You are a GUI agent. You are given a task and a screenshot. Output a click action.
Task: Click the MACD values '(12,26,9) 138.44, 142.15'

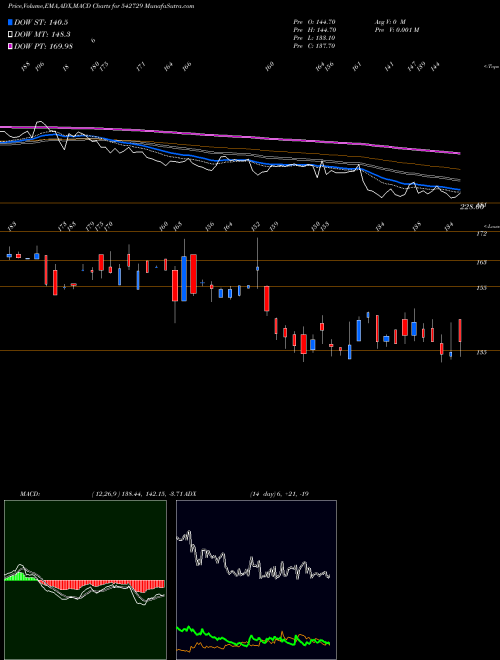pyautogui.click(x=128, y=494)
